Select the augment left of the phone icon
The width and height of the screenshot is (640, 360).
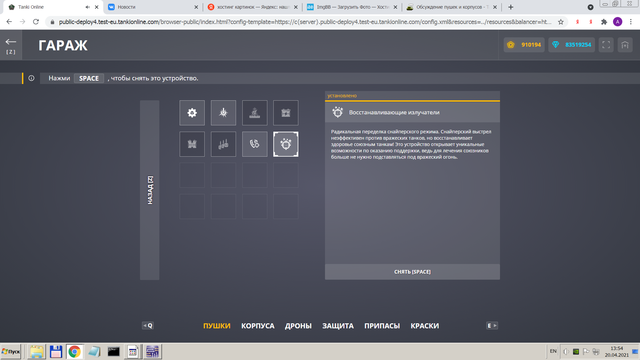tap(223, 144)
